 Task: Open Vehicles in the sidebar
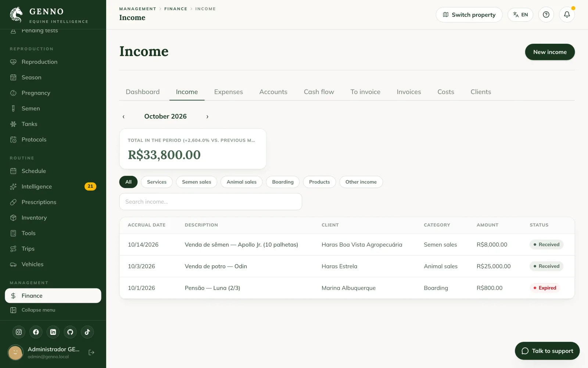53,264
